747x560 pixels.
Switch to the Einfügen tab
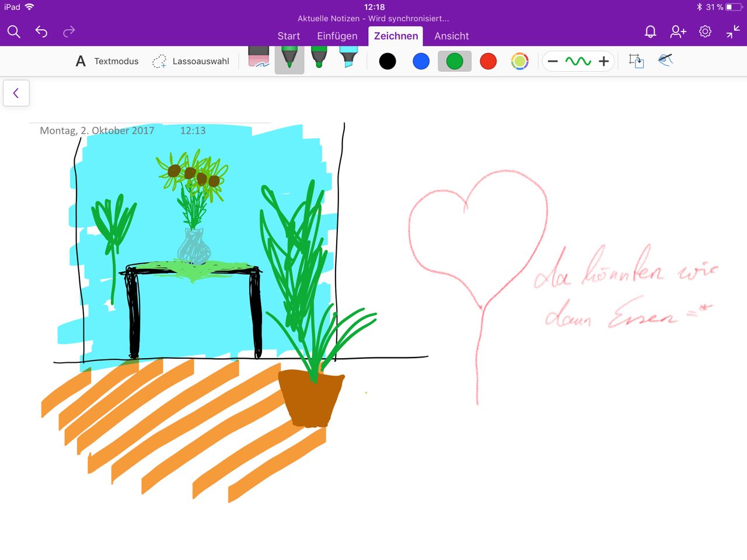tap(337, 36)
